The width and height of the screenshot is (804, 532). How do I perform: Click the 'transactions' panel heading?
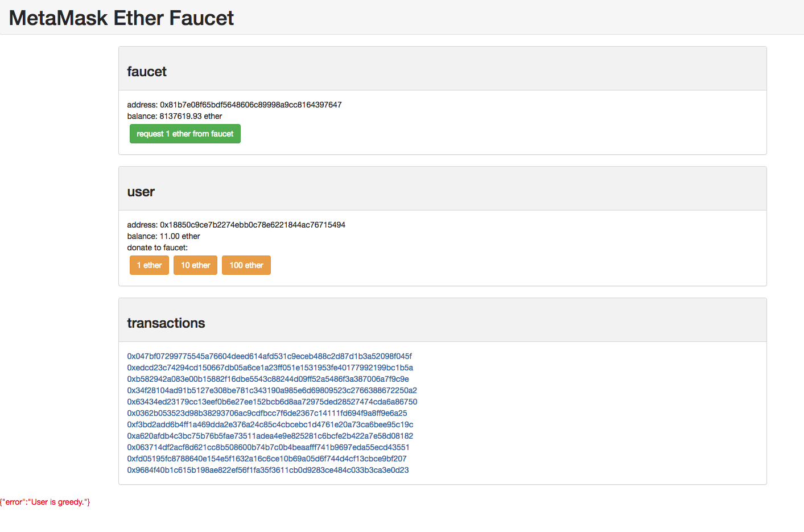click(x=166, y=323)
